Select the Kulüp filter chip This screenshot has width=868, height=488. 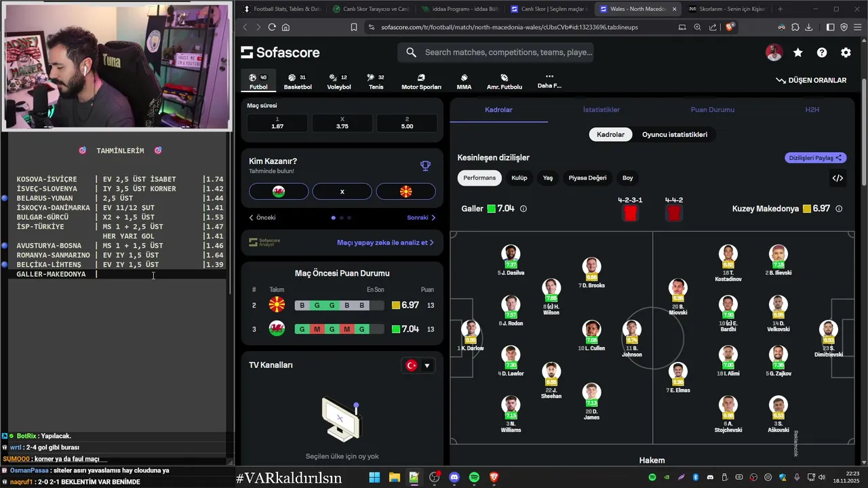(x=519, y=178)
